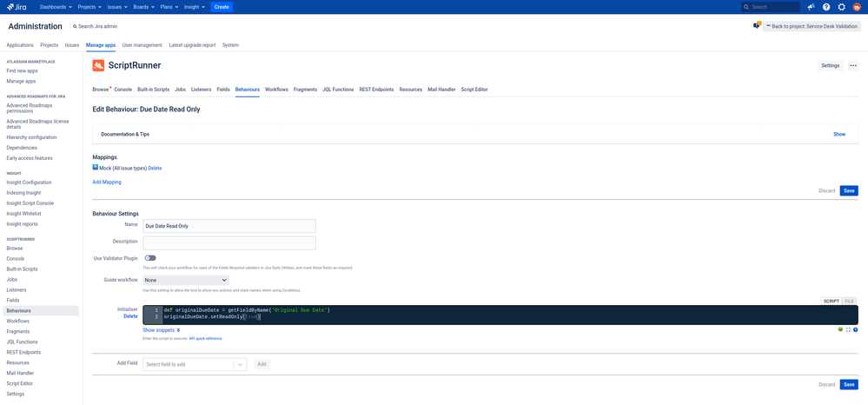Open the Plans dropdown menu
The width and height of the screenshot is (868, 405).
coord(169,7)
